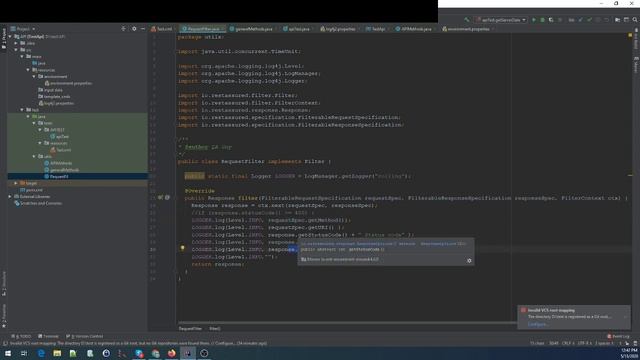Select RequestFilter file in project tree
The height and width of the screenshot is (360, 640).
click(56, 176)
